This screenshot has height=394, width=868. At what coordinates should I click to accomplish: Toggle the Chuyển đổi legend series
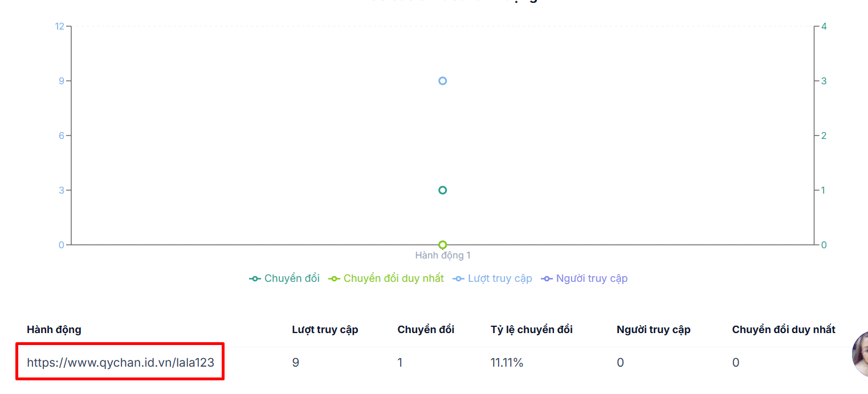click(284, 278)
